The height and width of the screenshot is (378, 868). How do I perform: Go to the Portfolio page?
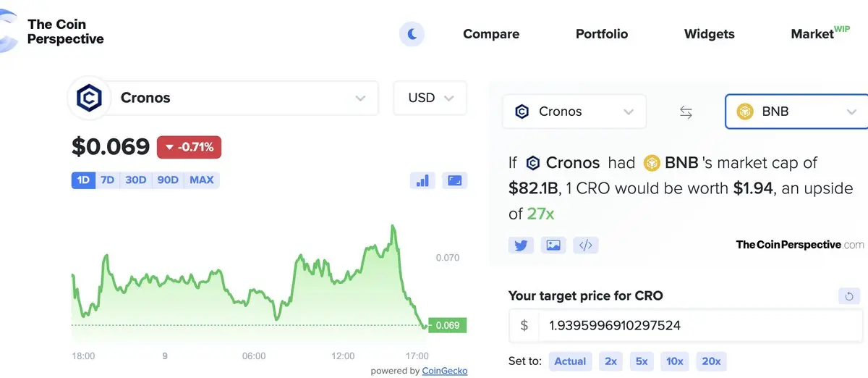pyautogui.click(x=602, y=33)
